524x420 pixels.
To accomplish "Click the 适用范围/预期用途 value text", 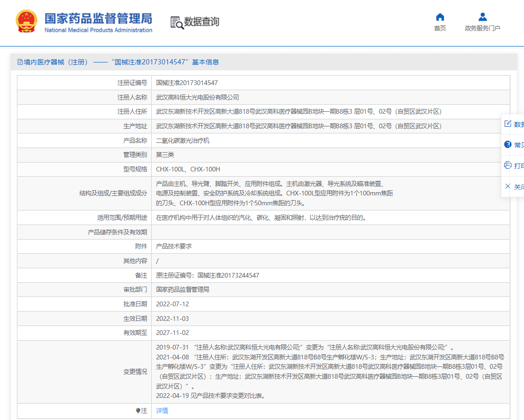I will coord(261,218).
